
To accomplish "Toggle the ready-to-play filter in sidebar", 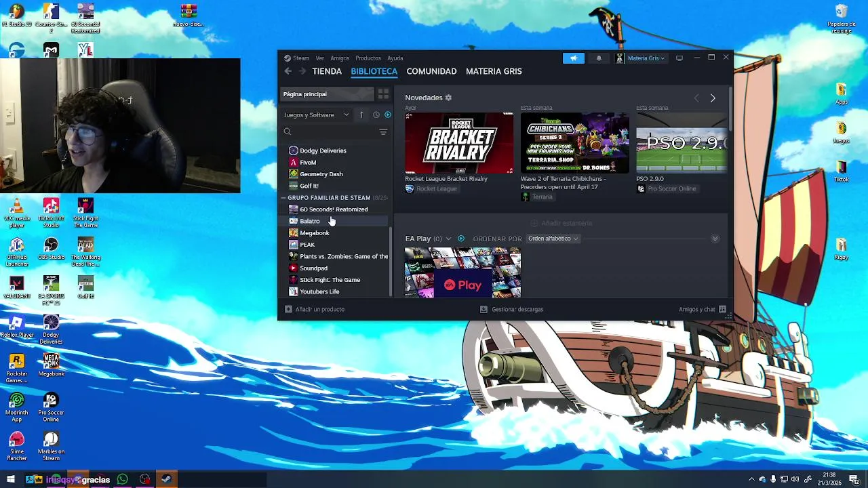I will tap(388, 115).
